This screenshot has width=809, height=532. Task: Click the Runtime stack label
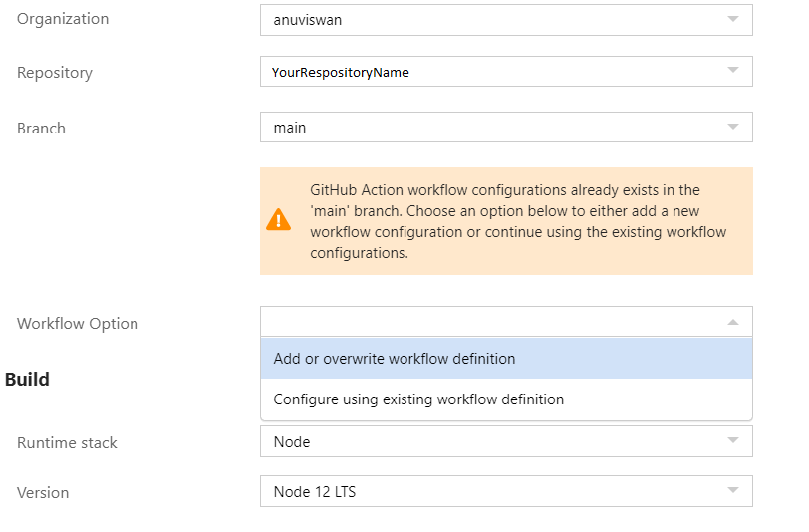pyautogui.click(x=67, y=443)
